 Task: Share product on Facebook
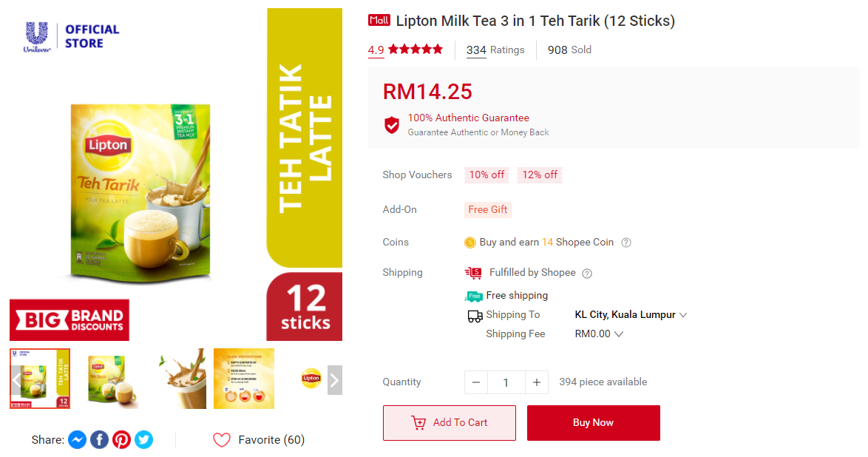coord(100,440)
